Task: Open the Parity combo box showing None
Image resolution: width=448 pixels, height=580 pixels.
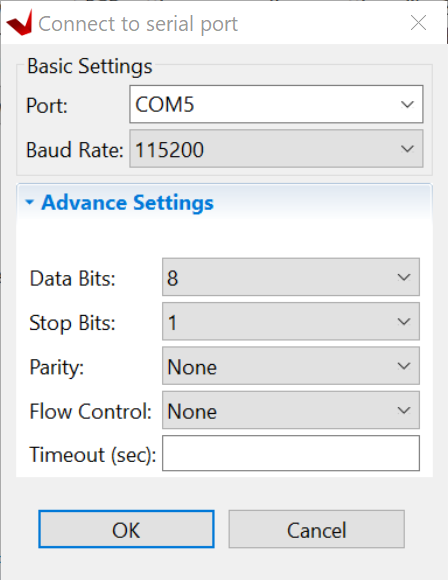Action: click(291, 366)
